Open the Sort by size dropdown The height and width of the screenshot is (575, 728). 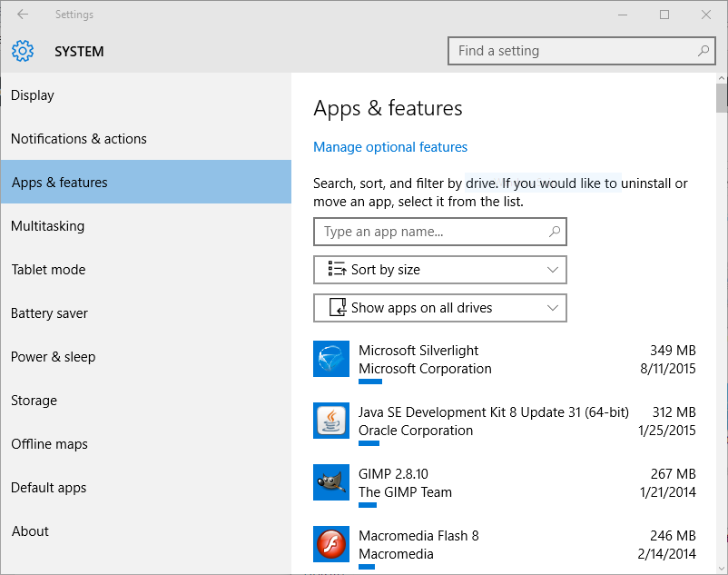(x=440, y=270)
